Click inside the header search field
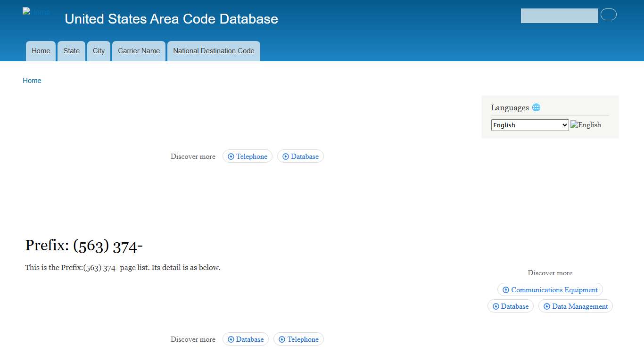 pyautogui.click(x=559, y=16)
